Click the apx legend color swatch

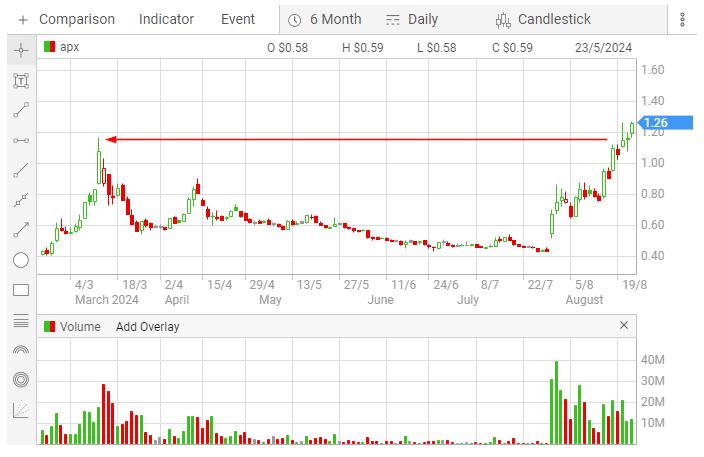coord(49,47)
